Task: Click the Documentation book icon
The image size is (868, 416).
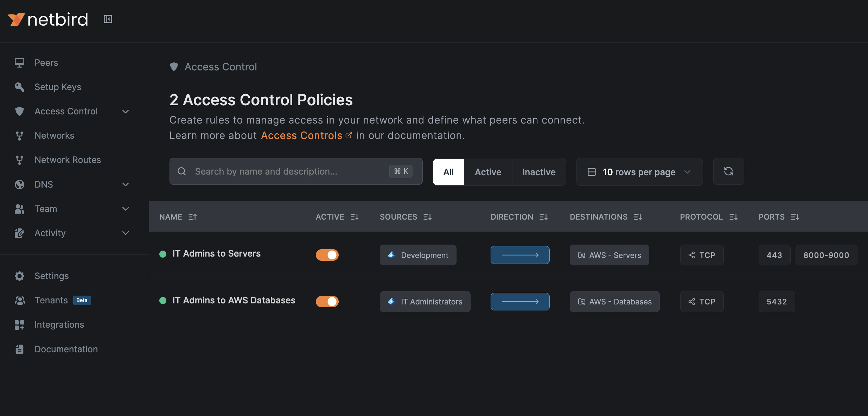Action: 19,349
